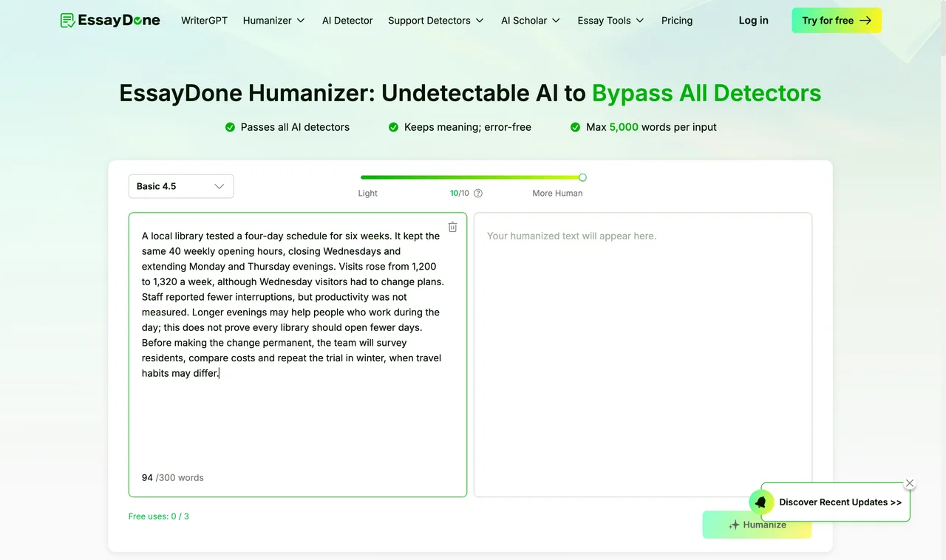Click the EssayDone Humanizer page heading
This screenshot has height=560, width=946.
tap(470, 93)
